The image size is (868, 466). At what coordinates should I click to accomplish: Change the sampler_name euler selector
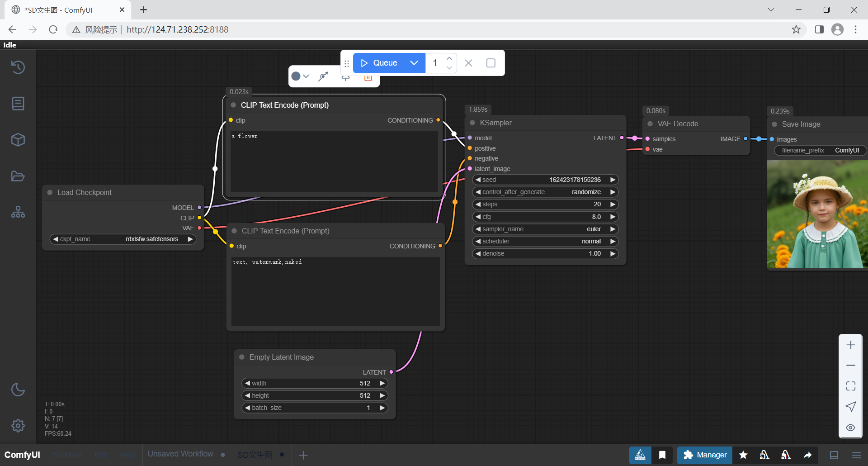545,229
